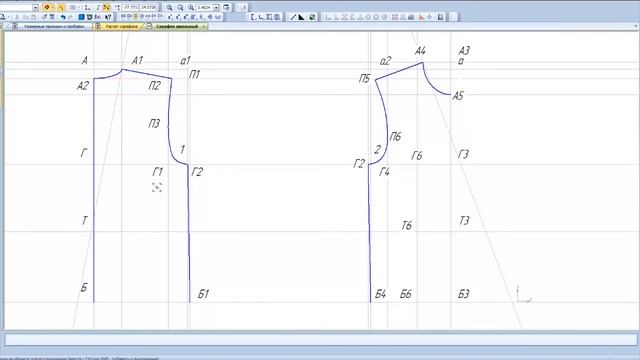This screenshot has height=360, width=640.
Task: Select the point label A5
Action: click(x=458, y=96)
